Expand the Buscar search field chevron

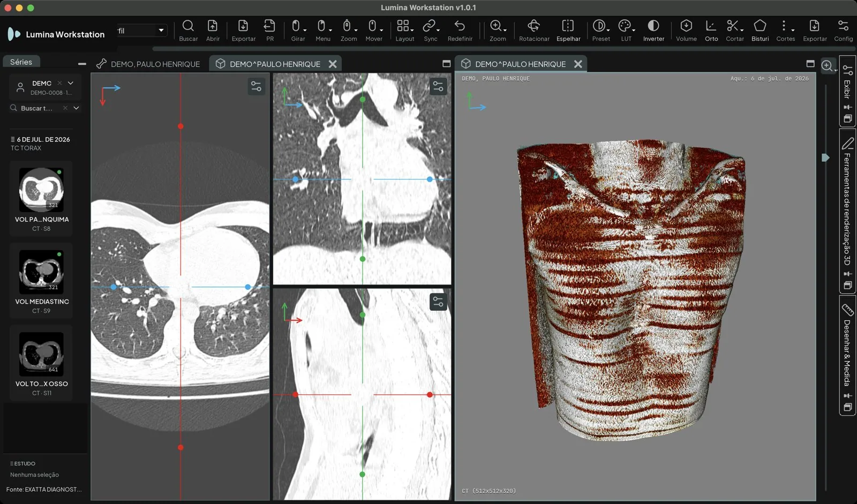[76, 108]
